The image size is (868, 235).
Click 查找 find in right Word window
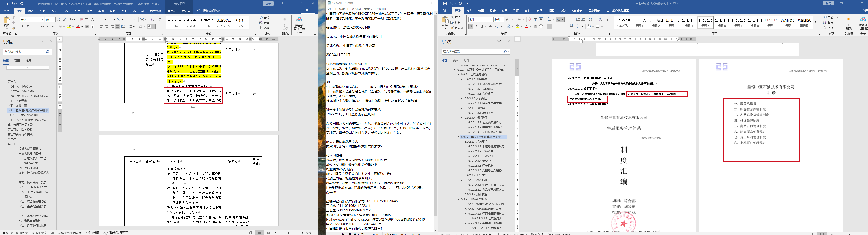(x=829, y=17)
